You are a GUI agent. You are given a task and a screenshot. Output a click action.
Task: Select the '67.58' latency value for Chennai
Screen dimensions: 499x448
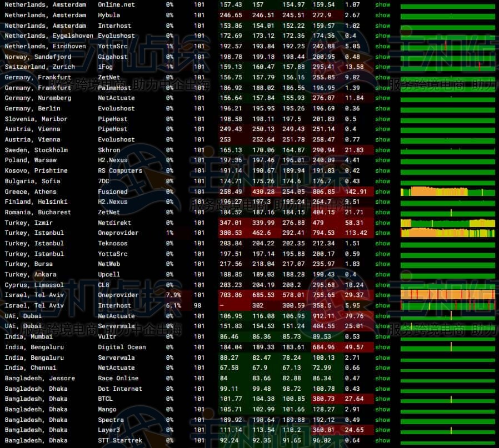point(229,368)
